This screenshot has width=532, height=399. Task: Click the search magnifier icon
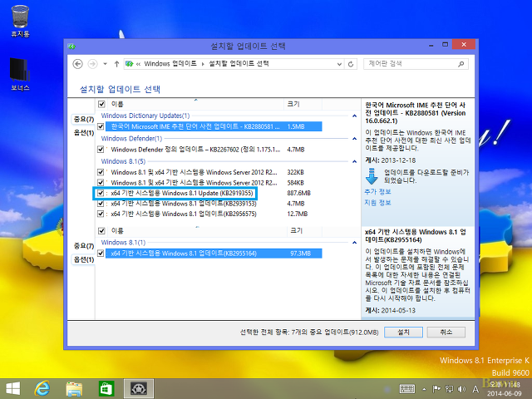tap(461, 64)
